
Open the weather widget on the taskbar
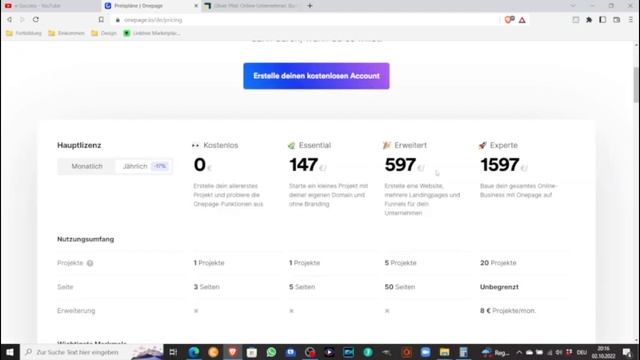(x=496, y=352)
